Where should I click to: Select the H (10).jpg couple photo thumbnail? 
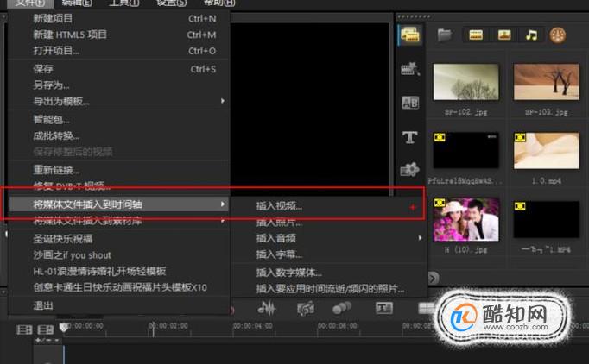465,220
